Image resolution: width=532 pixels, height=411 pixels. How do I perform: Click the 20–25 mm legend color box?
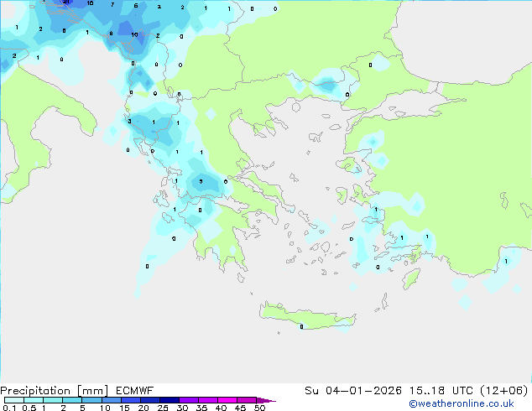[149, 400]
